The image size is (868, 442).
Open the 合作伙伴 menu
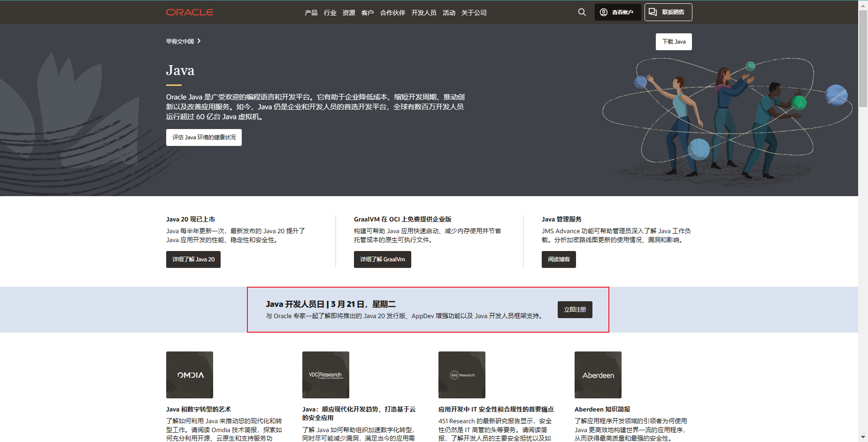pos(392,13)
